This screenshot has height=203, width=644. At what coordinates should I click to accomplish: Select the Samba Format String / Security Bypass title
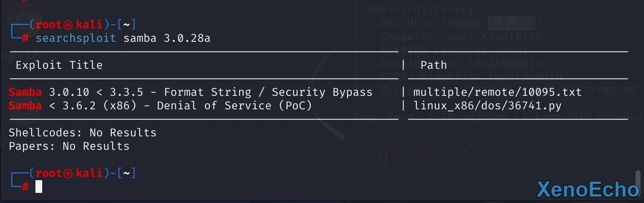191,92
